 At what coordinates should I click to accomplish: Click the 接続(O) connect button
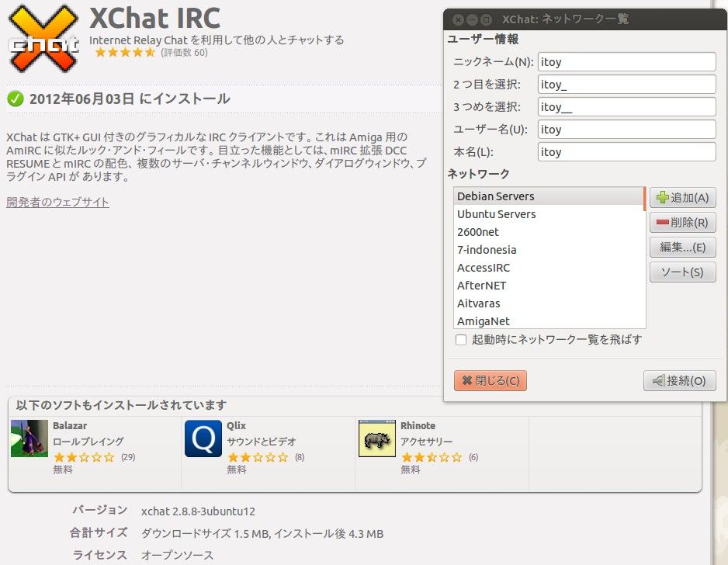coord(680,381)
